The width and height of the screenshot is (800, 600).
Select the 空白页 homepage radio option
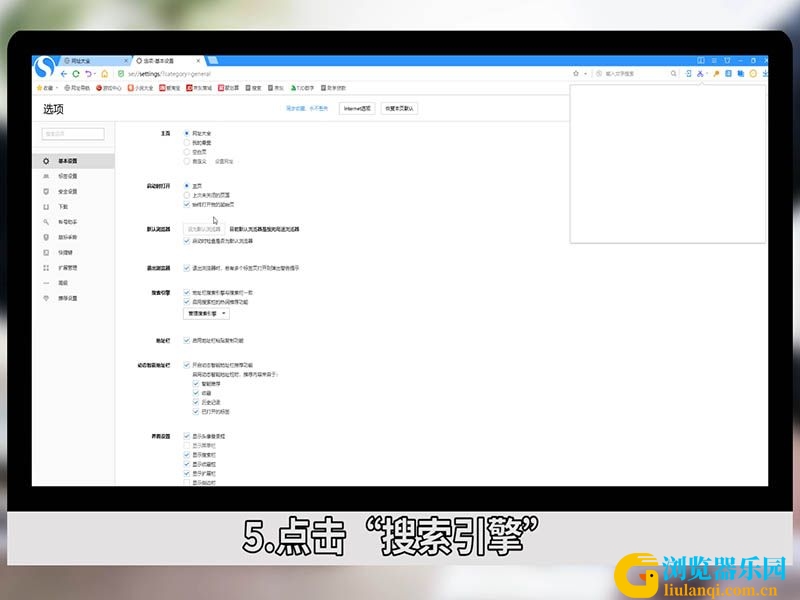point(187,152)
